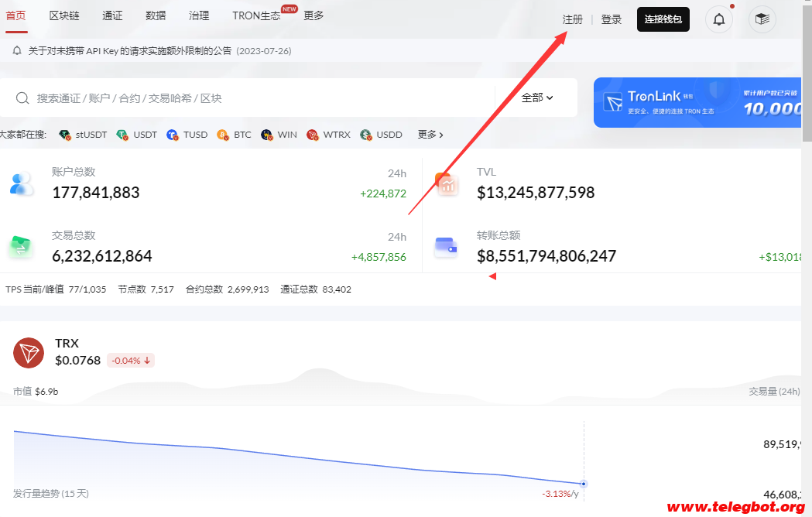Click the token total 83,402
812x517 pixels.
[x=337, y=289]
